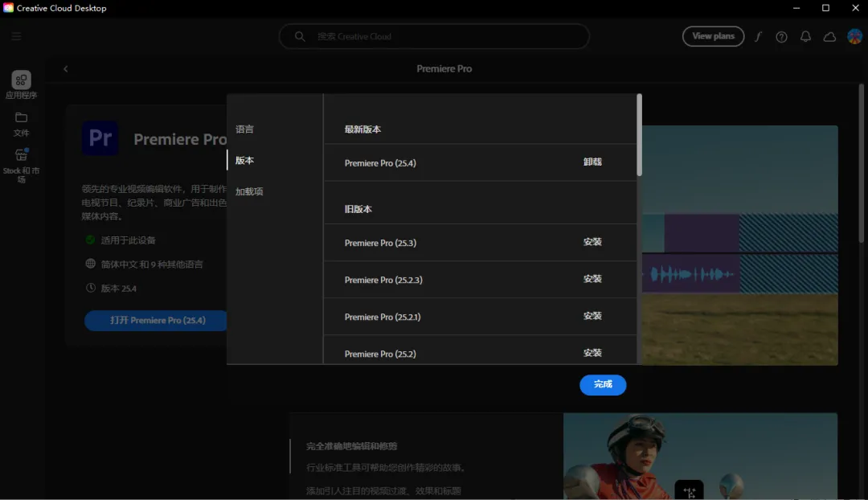
Task: Click the 简体中文 和 9 种其他语言 text
Action: click(x=152, y=264)
